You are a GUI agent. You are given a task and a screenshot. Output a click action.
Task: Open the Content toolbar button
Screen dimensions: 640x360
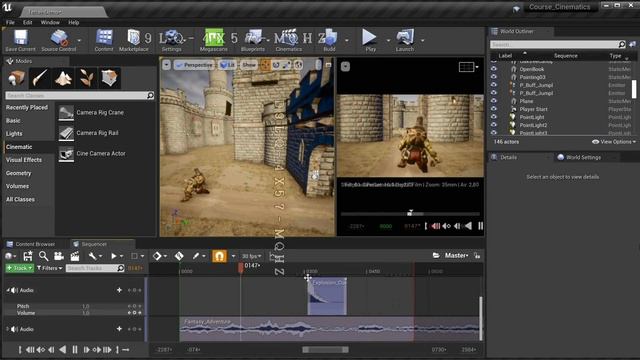(104, 40)
